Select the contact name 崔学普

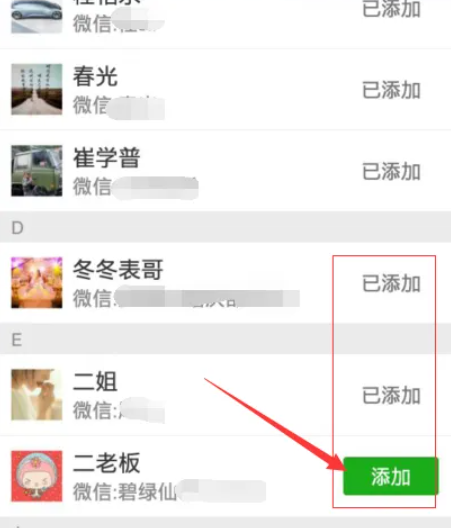(x=106, y=158)
